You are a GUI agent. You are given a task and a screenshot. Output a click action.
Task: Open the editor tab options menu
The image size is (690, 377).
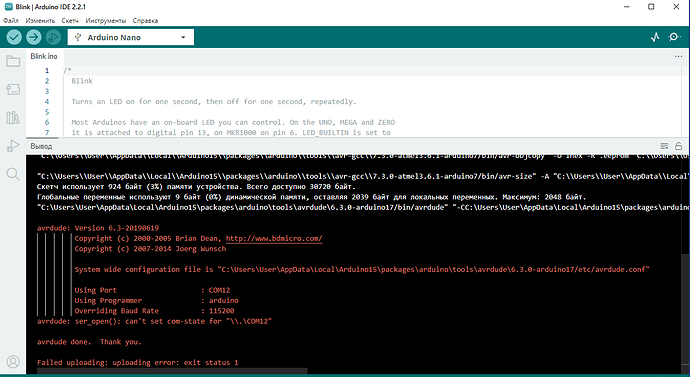[x=678, y=56]
